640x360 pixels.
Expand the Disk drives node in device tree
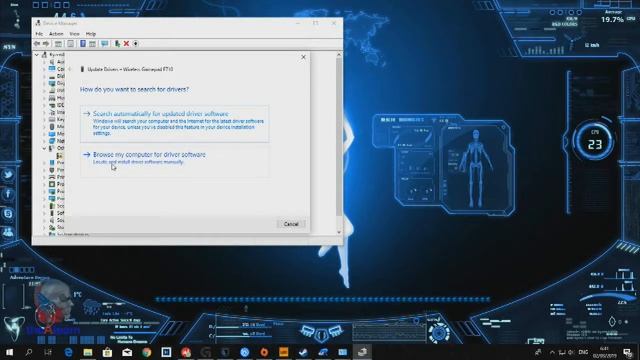coord(44,76)
